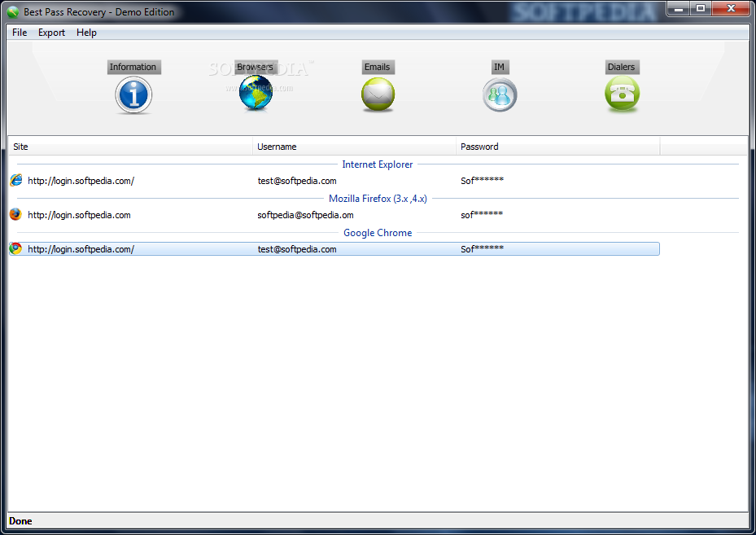Click the Internet Explorer row icon
Image resolution: width=756 pixels, height=535 pixels.
tap(16, 181)
